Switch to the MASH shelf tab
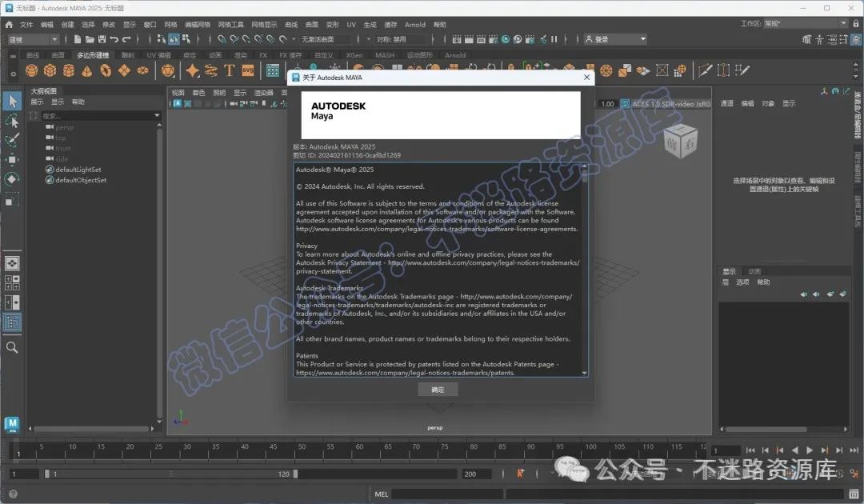 tap(385, 55)
